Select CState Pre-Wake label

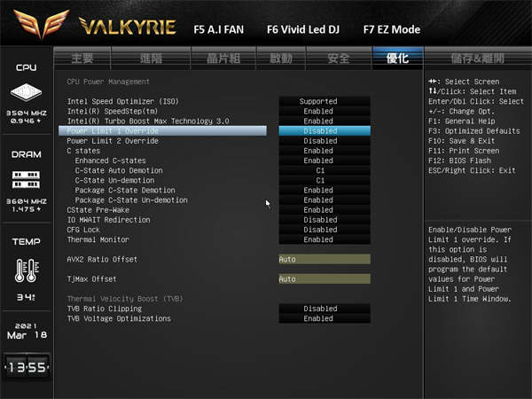tap(98, 209)
